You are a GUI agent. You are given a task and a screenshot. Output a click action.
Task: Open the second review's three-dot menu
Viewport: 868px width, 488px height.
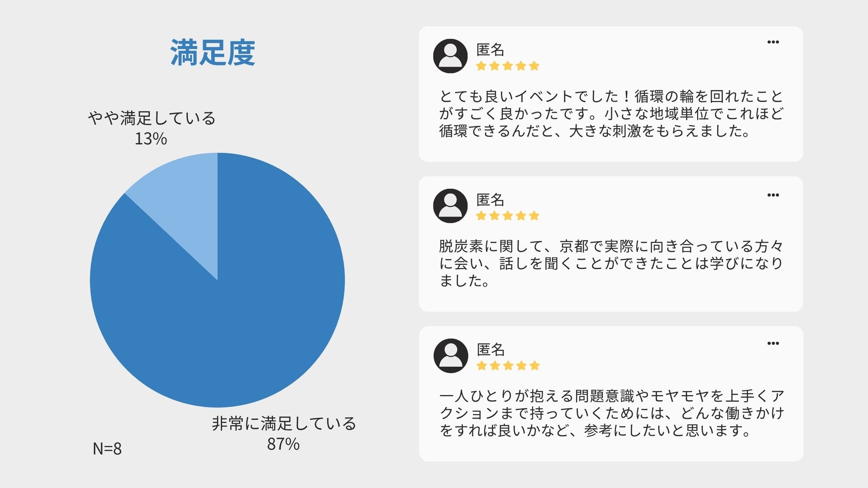coord(773,195)
